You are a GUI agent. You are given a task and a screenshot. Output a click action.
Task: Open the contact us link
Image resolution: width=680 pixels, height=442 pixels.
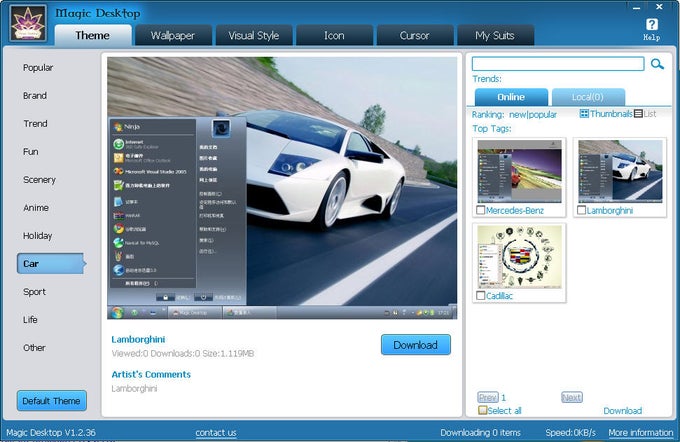click(216, 432)
